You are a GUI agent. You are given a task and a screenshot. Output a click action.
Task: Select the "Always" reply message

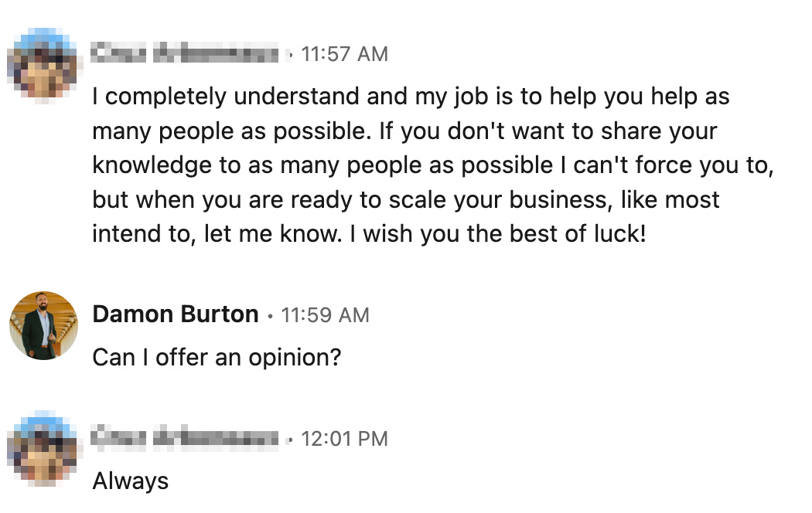pyautogui.click(x=131, y=481)
